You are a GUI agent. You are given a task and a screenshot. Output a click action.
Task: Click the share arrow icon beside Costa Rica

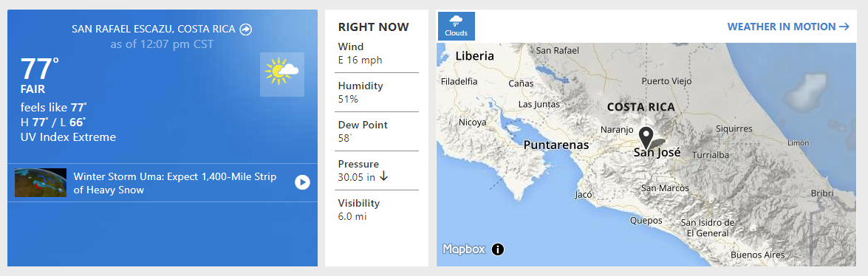pyautogui.click(x=246, y=30)
